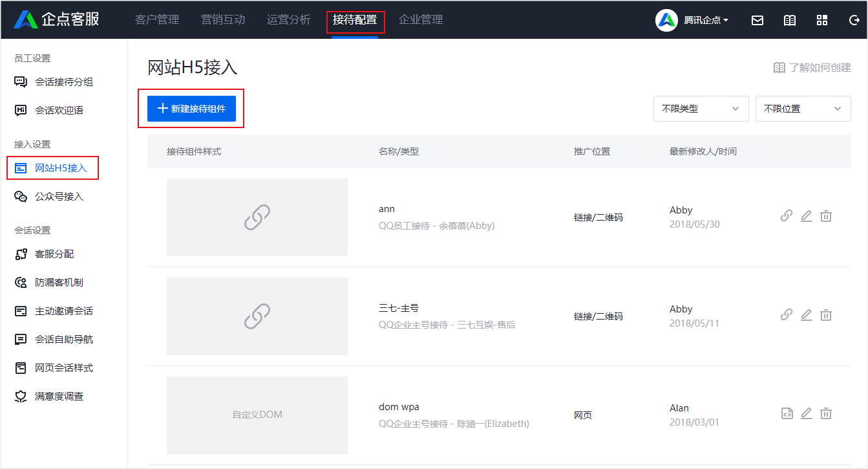Viewport: 868px width, 469px height.
Task: Open the 不限位置 position filter dropdown
Action: (803, 109)
